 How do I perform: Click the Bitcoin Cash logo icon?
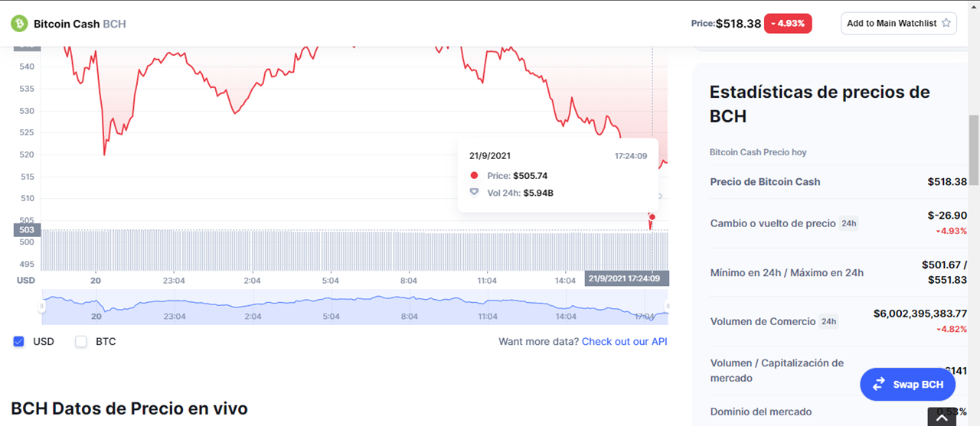19,24
